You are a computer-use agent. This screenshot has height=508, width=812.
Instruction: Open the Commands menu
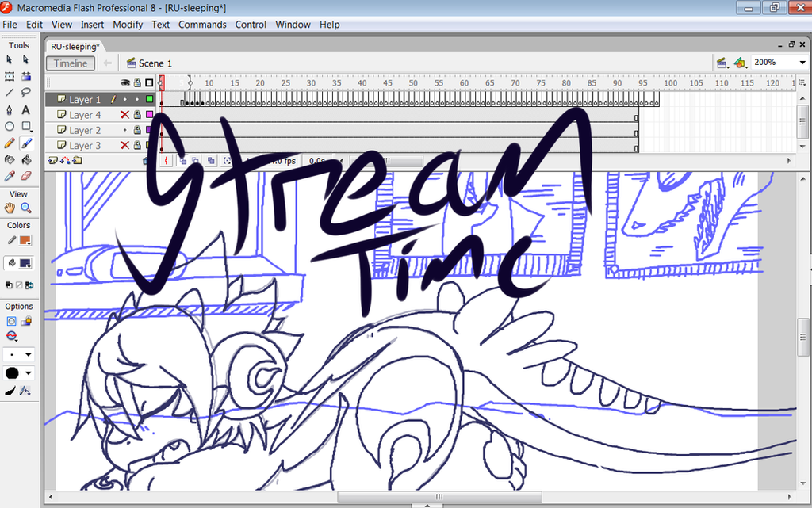click(202, 25)
